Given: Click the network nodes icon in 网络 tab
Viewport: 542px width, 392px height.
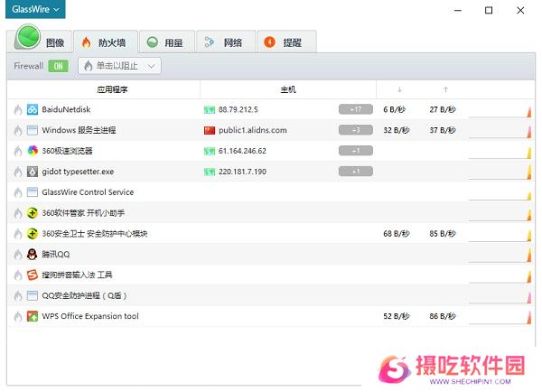Looking at the screenshot, I should (x=210, y=42).
